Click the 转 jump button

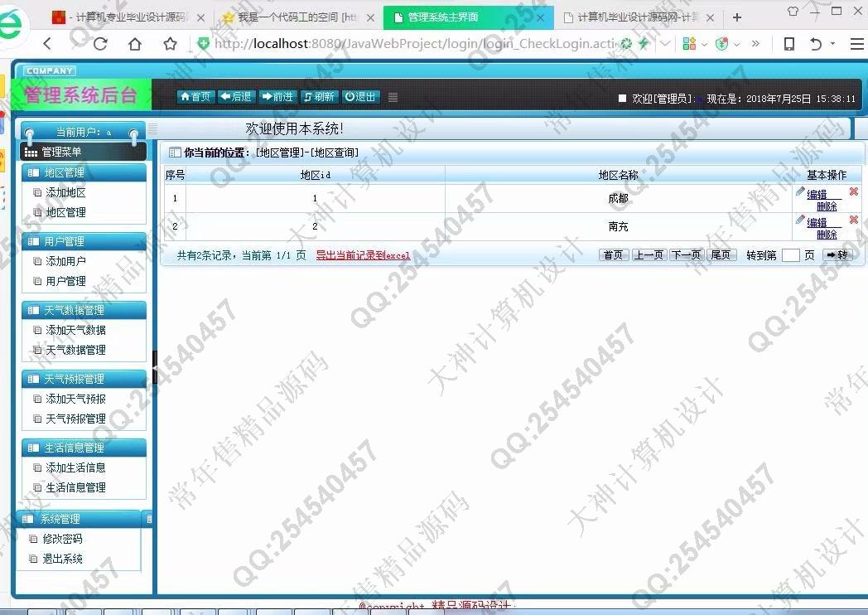837,254
